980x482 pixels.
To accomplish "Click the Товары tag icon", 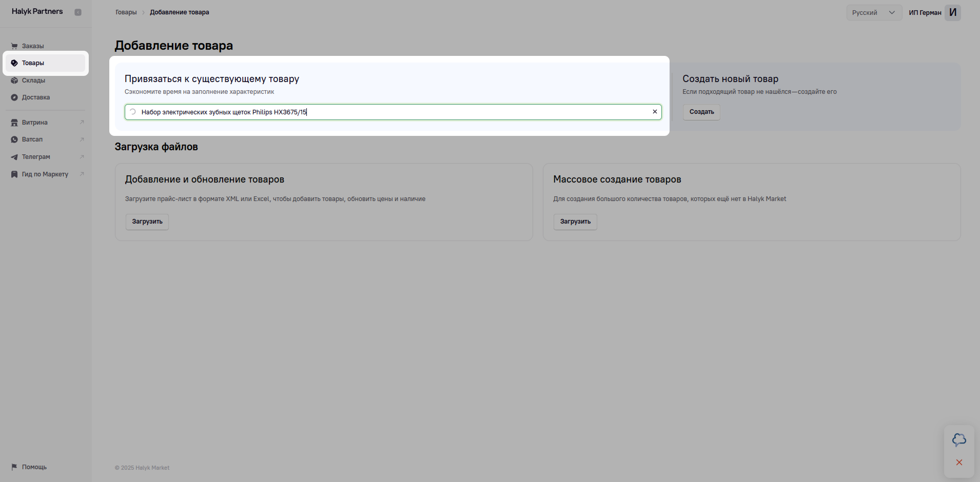I will 14,63.
